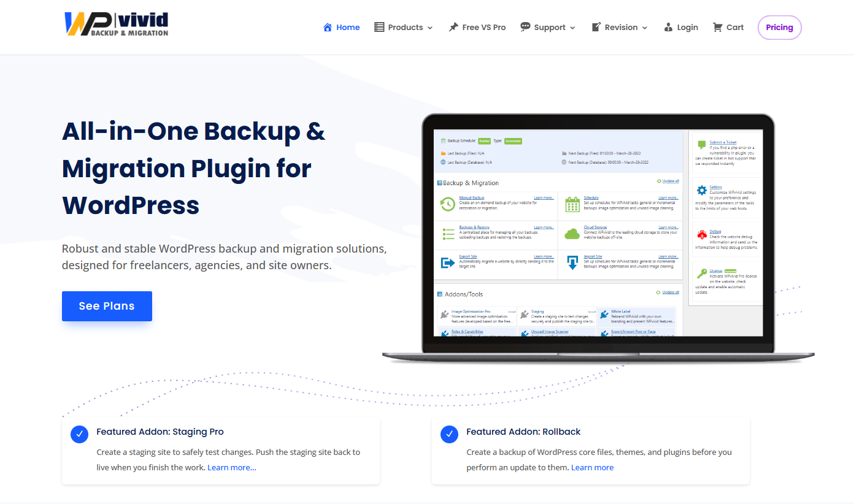Click the person icon beside Login
The image size is (854, 504).
[x=669, y=27]
